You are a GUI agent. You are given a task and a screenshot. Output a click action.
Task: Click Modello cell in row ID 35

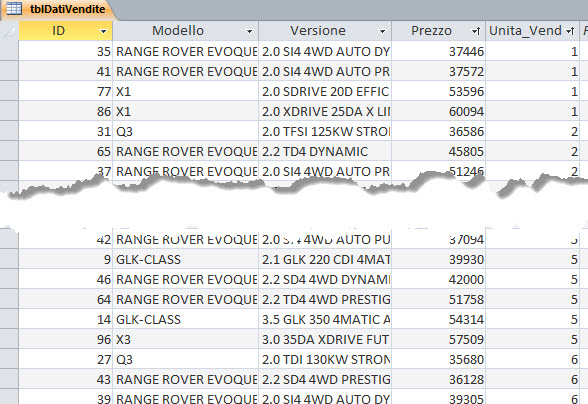(186, 51)
